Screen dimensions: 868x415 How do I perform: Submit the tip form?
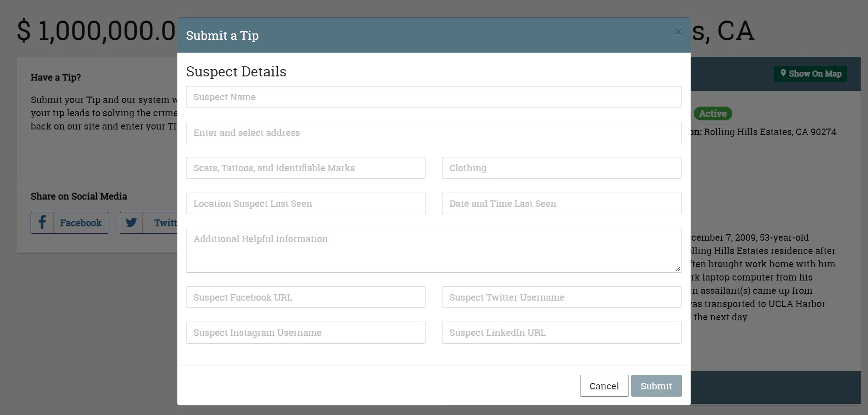tap(656, 386)
